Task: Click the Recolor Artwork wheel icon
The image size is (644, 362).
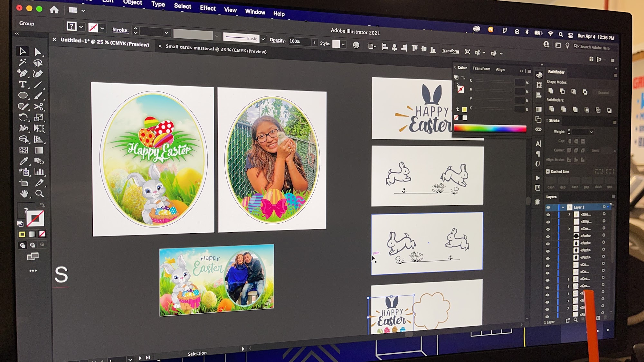Action: tap(356, 45)
